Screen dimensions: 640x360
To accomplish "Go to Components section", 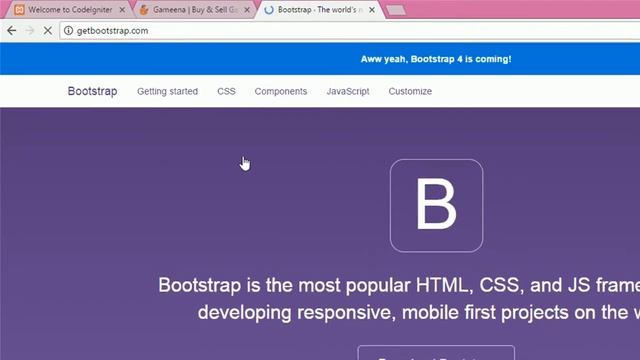I will click(x=281, y=91).
